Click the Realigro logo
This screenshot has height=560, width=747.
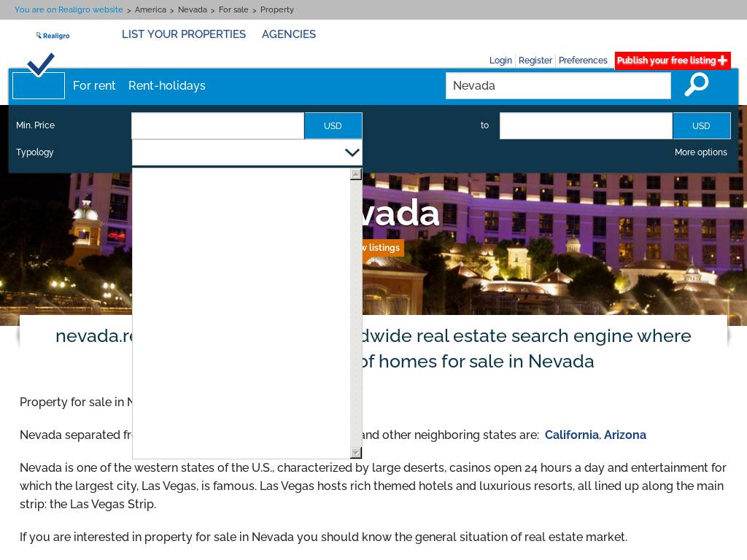point(53,36)
